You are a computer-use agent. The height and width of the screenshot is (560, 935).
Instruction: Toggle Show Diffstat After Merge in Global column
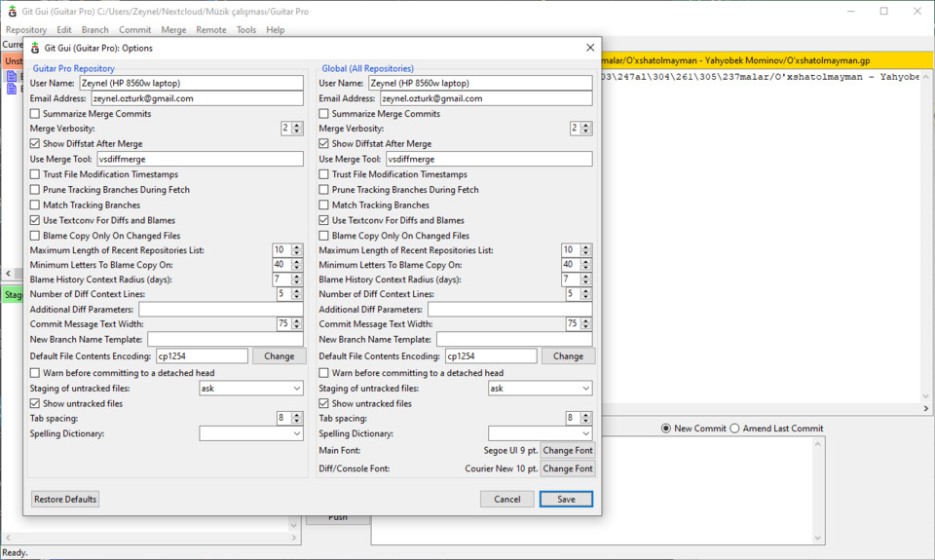click(323, 144)
